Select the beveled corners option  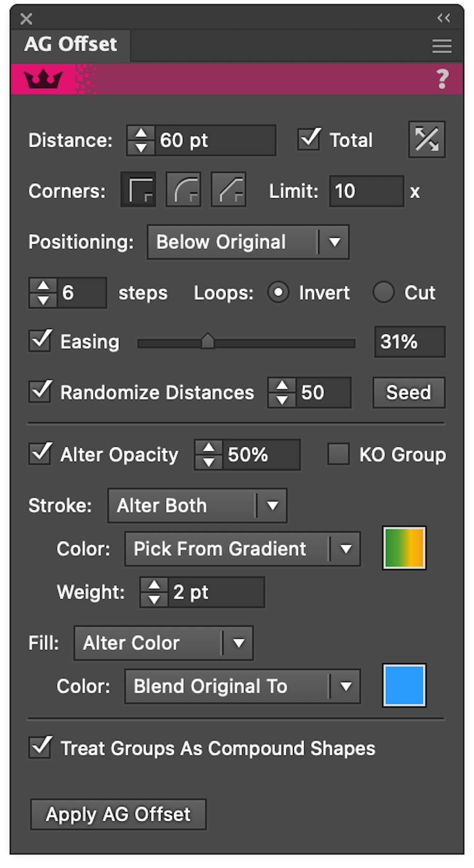228,190
